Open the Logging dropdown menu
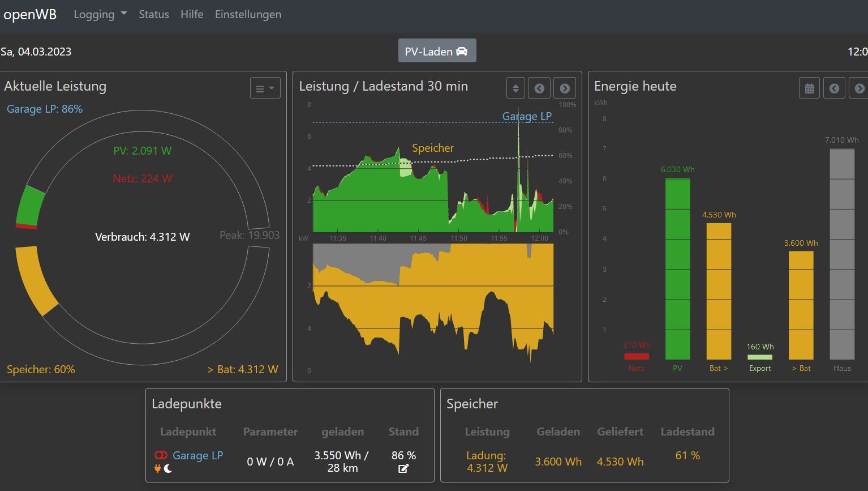The image size is (868, 491). pos(100,15)
